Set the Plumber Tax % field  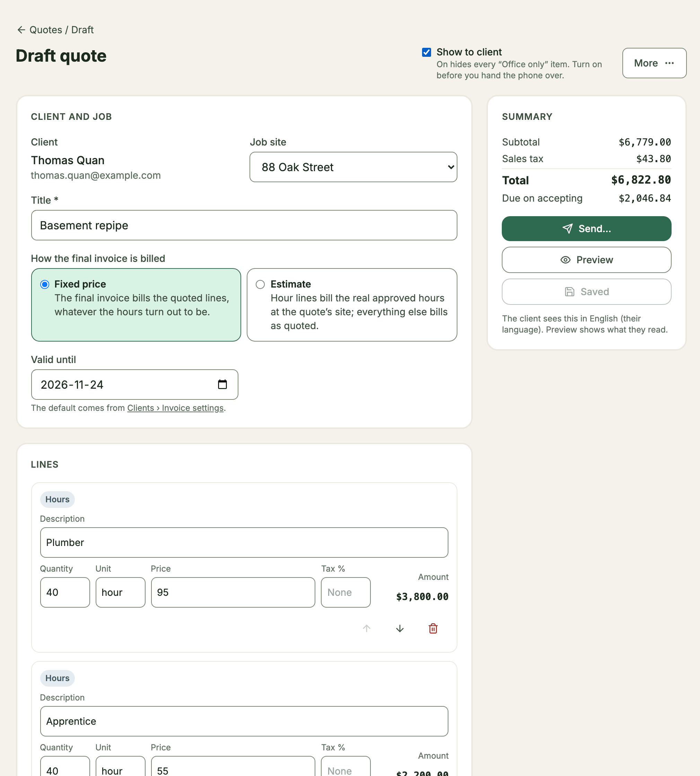point(346,592)
